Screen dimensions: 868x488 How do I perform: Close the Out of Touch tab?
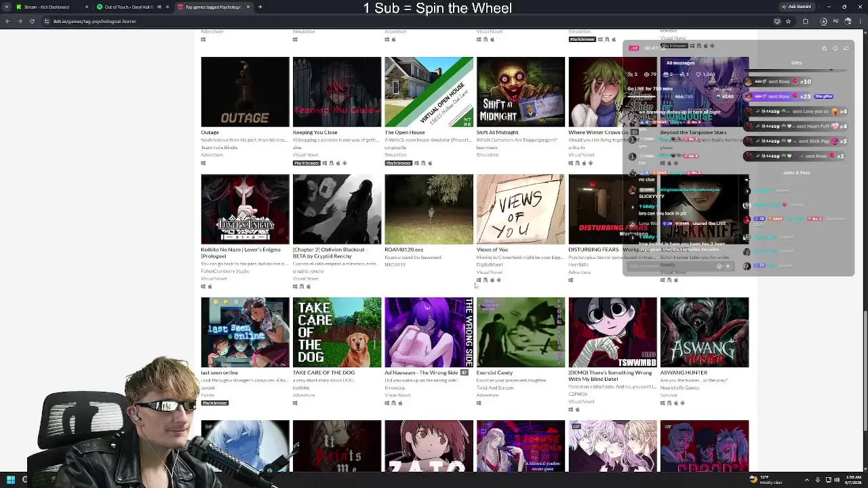tap(167, 7)
